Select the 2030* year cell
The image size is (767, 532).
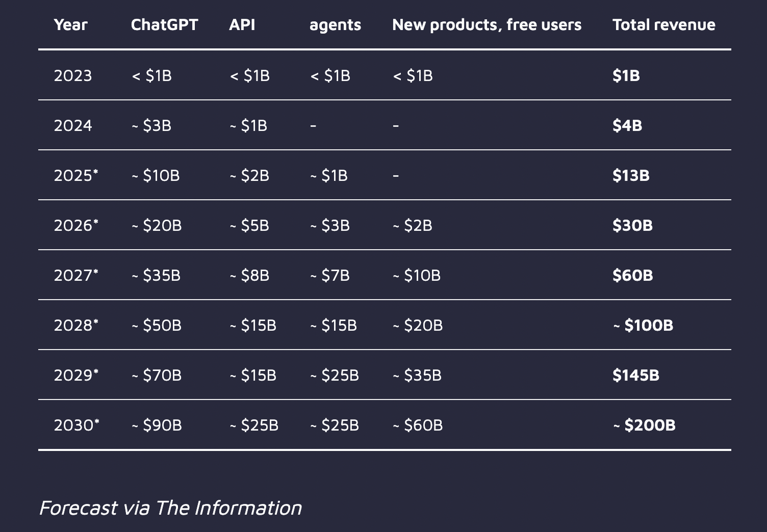[x=76, y=425]
